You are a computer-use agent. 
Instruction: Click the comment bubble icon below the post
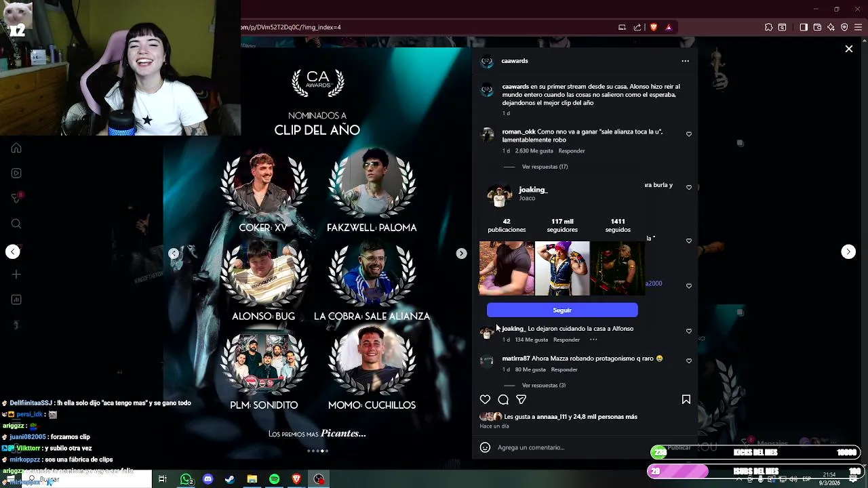pyautogui.click(x=503, y=400)
